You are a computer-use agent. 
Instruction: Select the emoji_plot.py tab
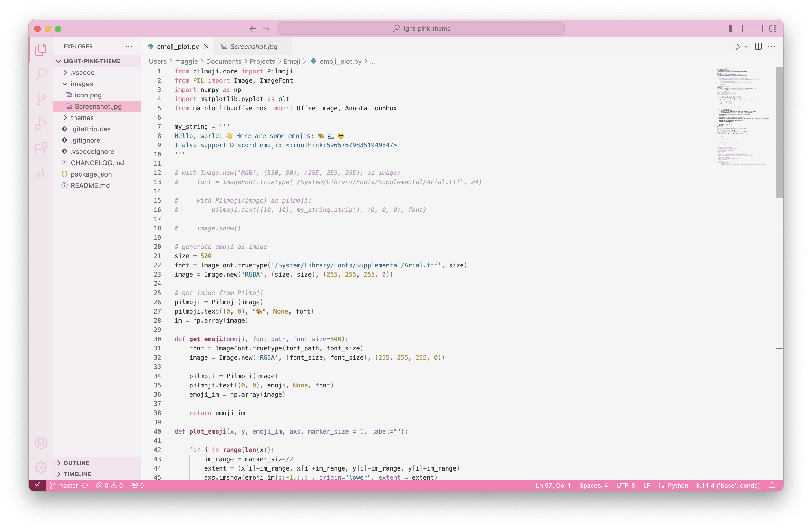coord(178,46)
